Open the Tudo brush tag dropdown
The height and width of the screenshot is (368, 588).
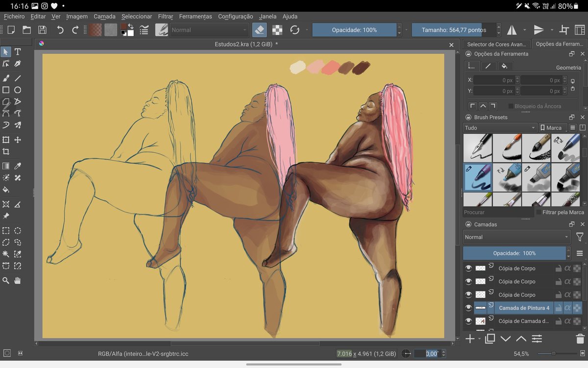500,128
